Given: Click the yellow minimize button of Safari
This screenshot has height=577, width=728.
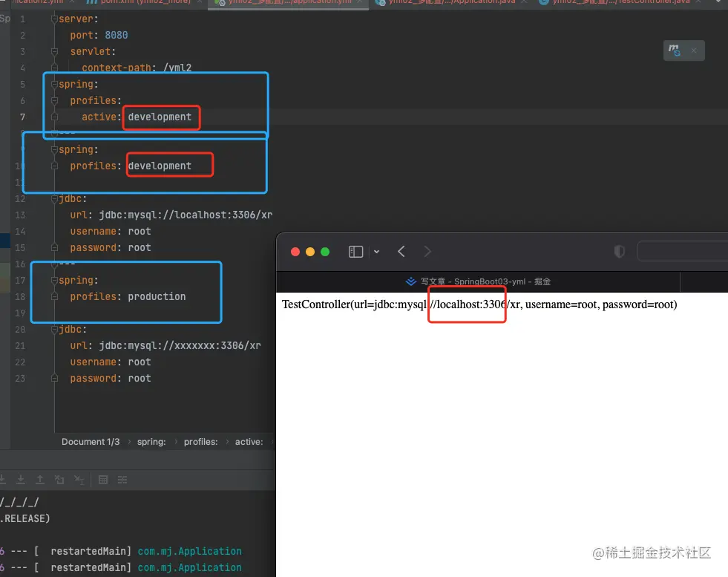Looking at the screenshot, I should [x=310, y=252].
